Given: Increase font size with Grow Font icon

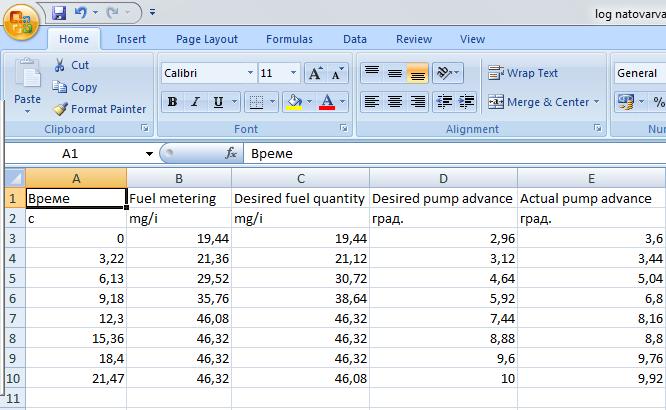Looking at the screenshot, I should [315, 74].
